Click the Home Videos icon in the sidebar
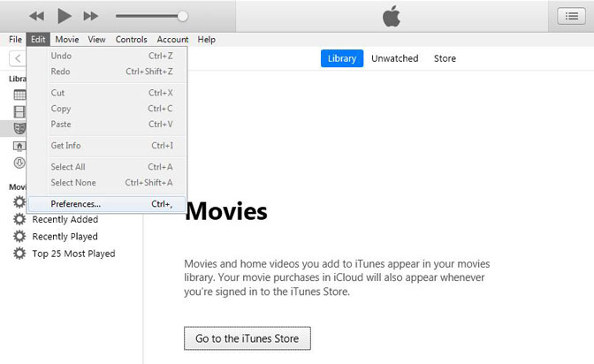Viewport: 594px width, 364px height. pyautogui.click(x=19, y=146)
